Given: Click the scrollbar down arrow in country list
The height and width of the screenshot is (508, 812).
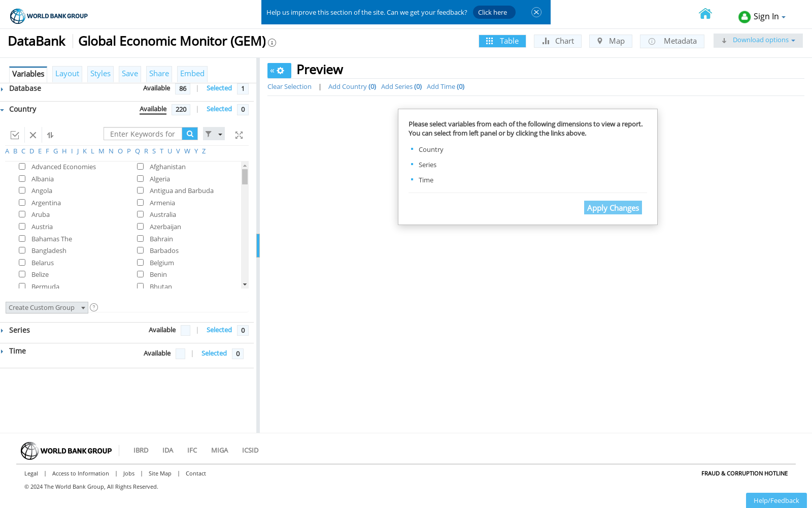Looking at the screenshot, I should tap(245, 284).
